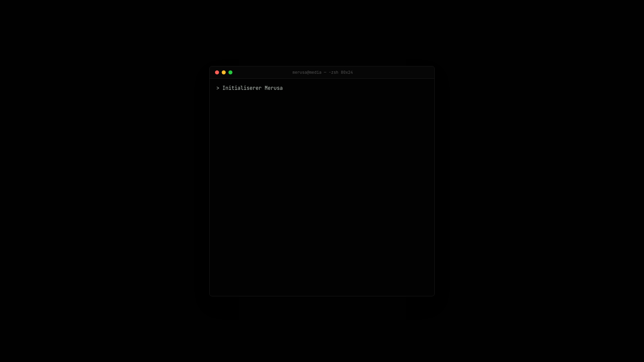Close the terminal with the red button
The width and height of the screenshot is (644, 362).
(x=217, y=72)
